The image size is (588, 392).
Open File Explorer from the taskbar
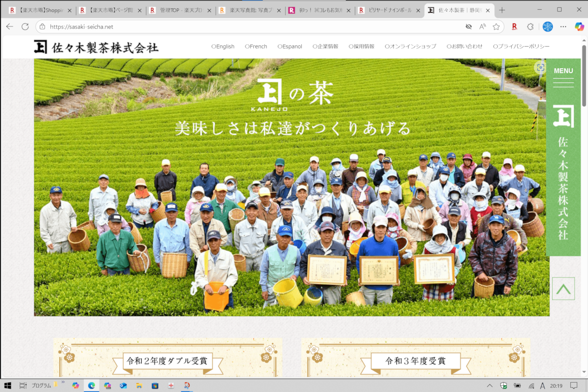point(139,386)
